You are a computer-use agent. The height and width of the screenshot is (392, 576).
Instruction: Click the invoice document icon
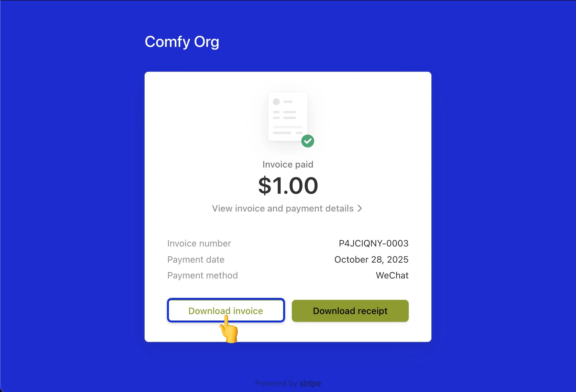coord(287,116)
